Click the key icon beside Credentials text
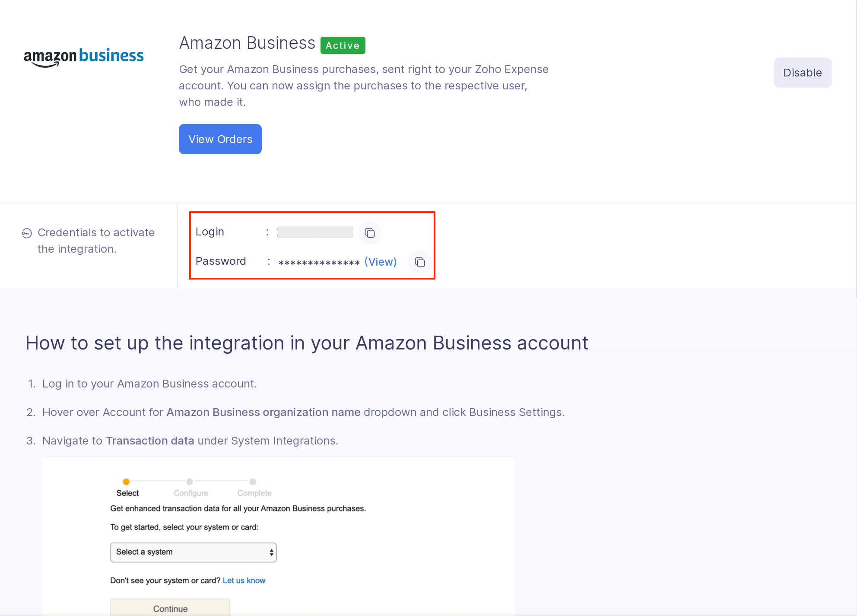 coord(27,233)
